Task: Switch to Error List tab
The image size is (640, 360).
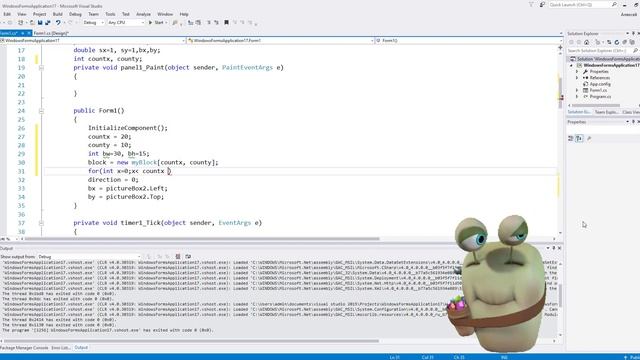Action: 60,348
